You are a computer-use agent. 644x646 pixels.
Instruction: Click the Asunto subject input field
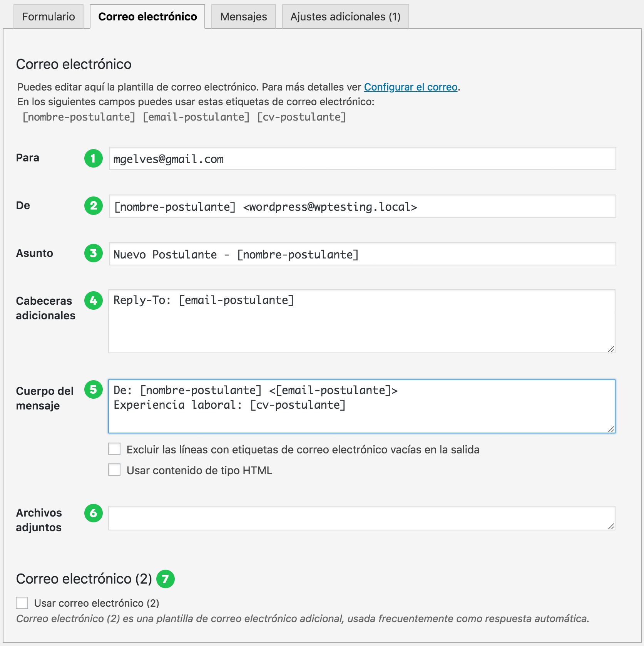coord(362,254)
